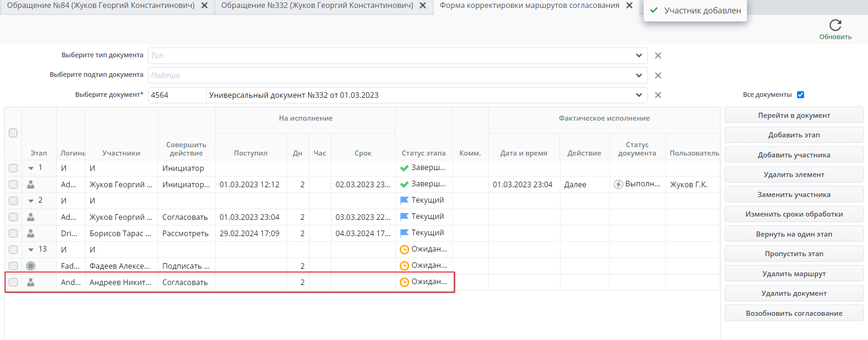Open the Универсальный документ №332 dropdown
Image resolution: width=868 pixels, height=340 pixels.
click(x=639, y=95)
